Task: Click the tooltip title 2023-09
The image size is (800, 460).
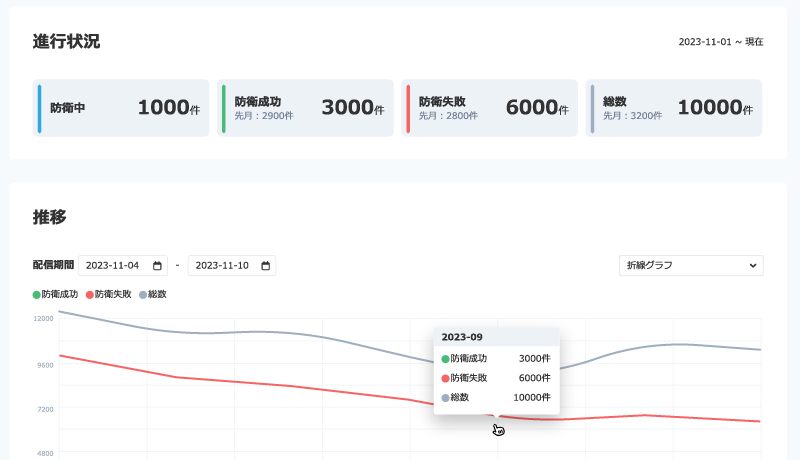Action: [462, 337]
